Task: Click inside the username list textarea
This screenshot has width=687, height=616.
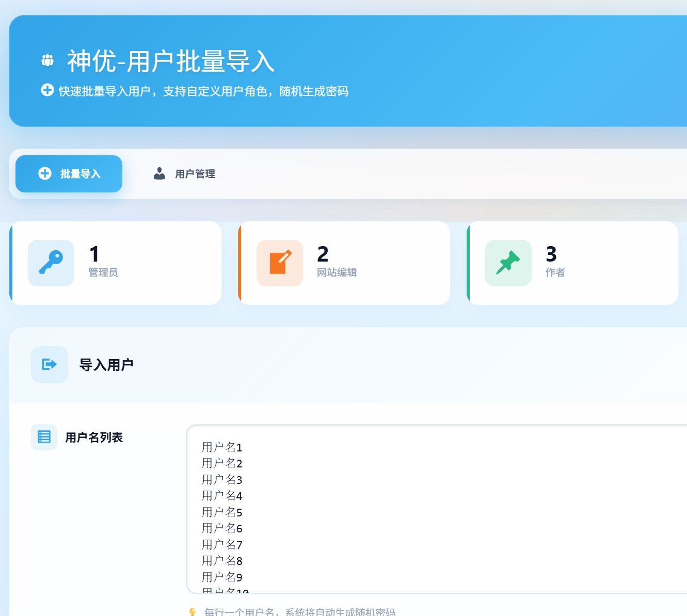Action: [437, 509]
